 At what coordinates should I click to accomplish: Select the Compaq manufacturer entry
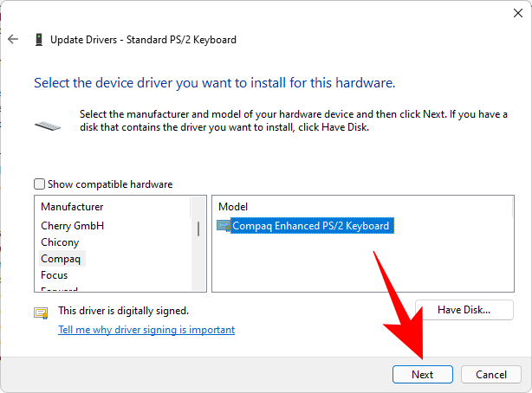[x=62, y=259]
